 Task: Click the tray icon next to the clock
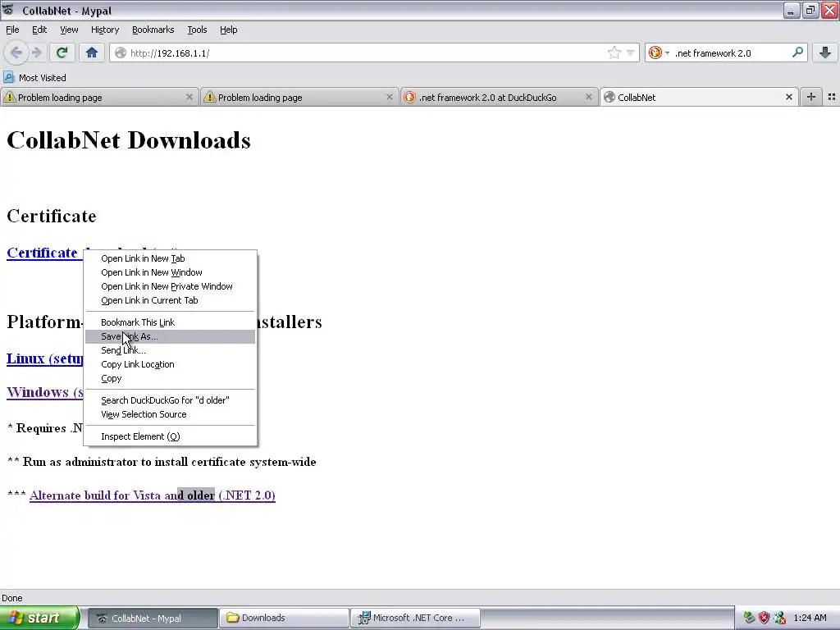click(779, 618)
